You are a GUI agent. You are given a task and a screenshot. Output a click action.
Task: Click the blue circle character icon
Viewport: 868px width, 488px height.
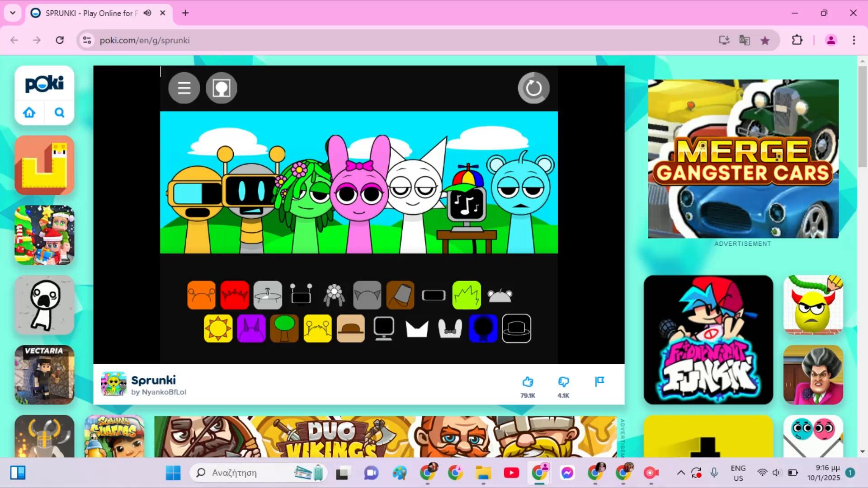click(x=483, y=328)
